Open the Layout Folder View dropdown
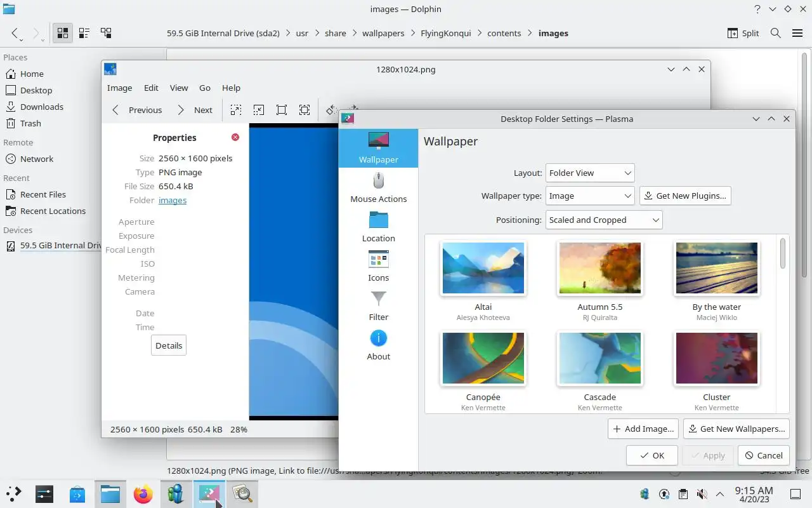 click(x=590, y=173)
